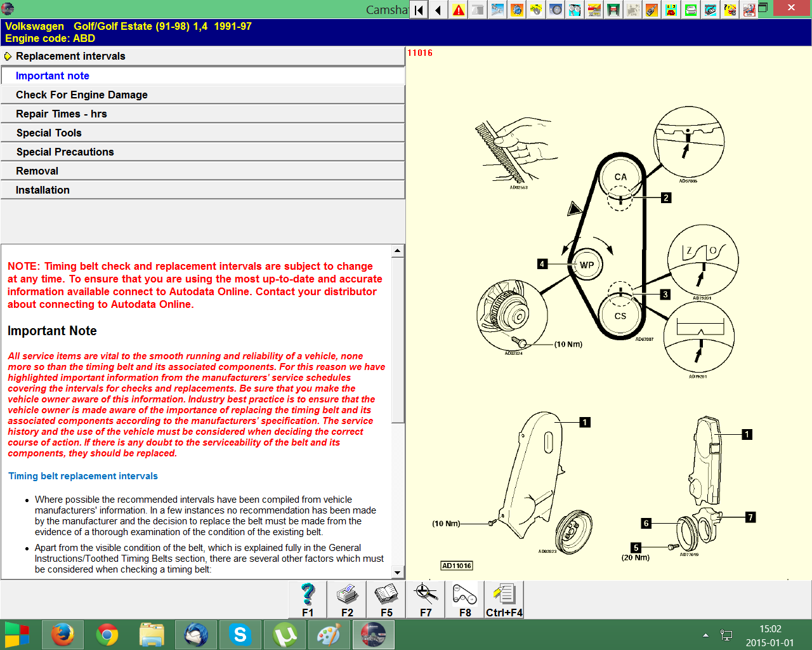Screen dimensions: 812x650
Task: Click the last red car toolbar icon
Action: (x=749, y=10)
